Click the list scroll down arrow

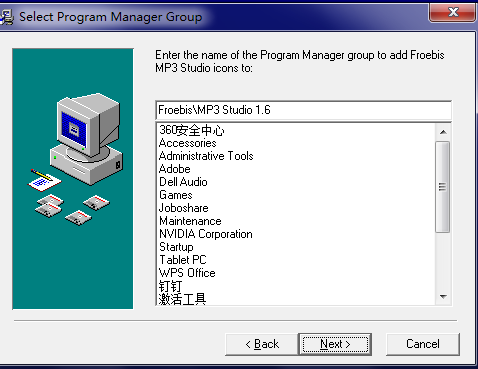[x=443, y=296]
